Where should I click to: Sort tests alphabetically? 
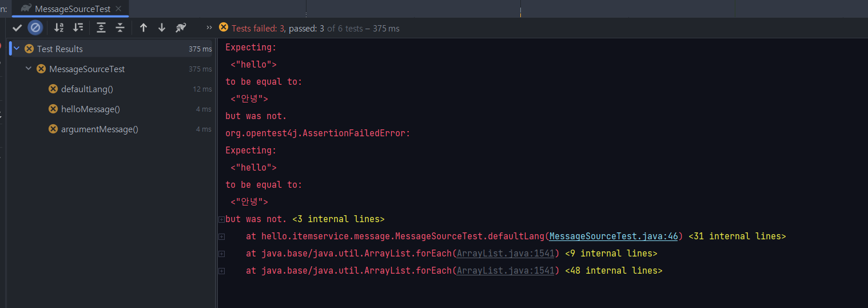coord(59,27)
